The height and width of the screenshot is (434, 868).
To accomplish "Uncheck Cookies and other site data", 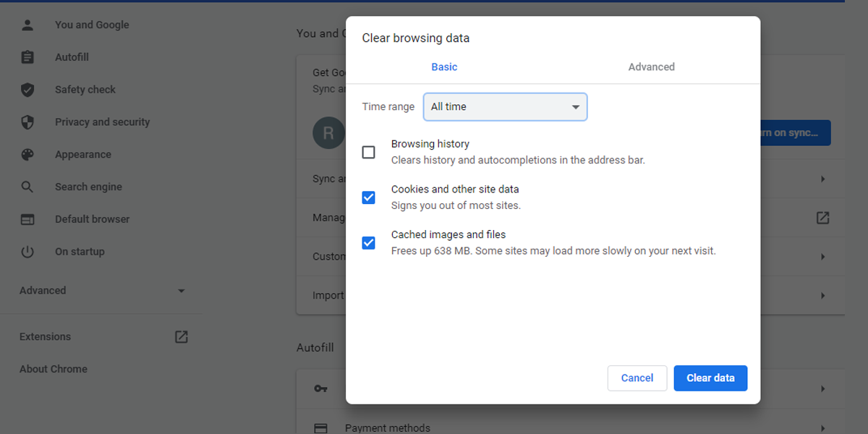I will click(x=369, y=197).
